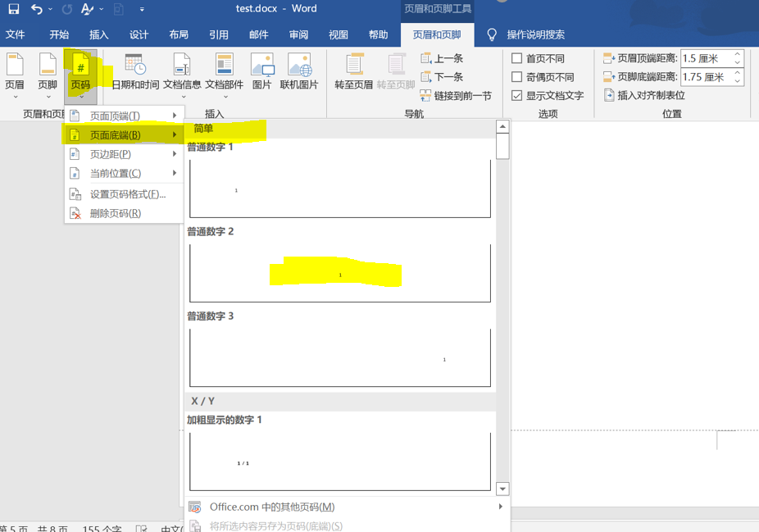
Task: Increase 页眉顶端距离 with the up spinner
Action: pyautogui.click(x=737, y=54)
